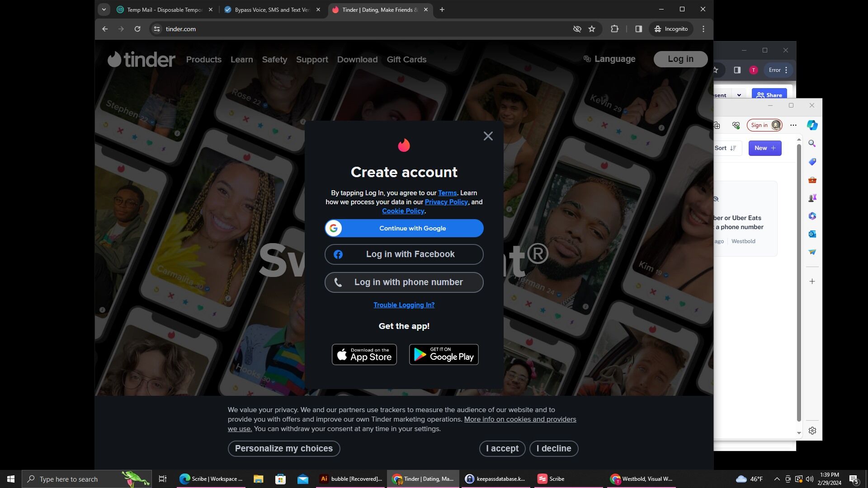This screenshot has height=488, width=868.
Task: Close the Tinder tab
Action: (425, 9)
